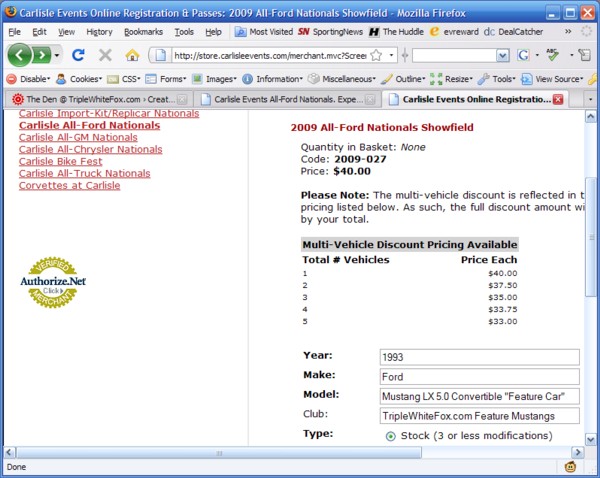The image size is (600, 478).
Task: Open the File menu
Action: pos(15,32)
